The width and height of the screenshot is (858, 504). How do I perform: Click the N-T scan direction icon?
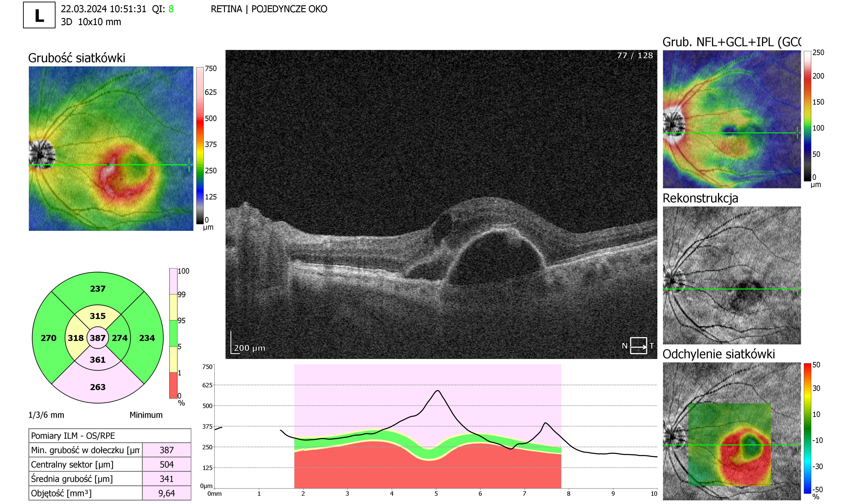coord(638,346)
